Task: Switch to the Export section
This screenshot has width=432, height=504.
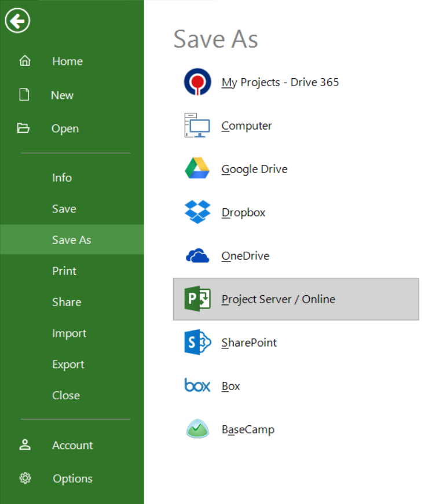Action: [68, 364]
